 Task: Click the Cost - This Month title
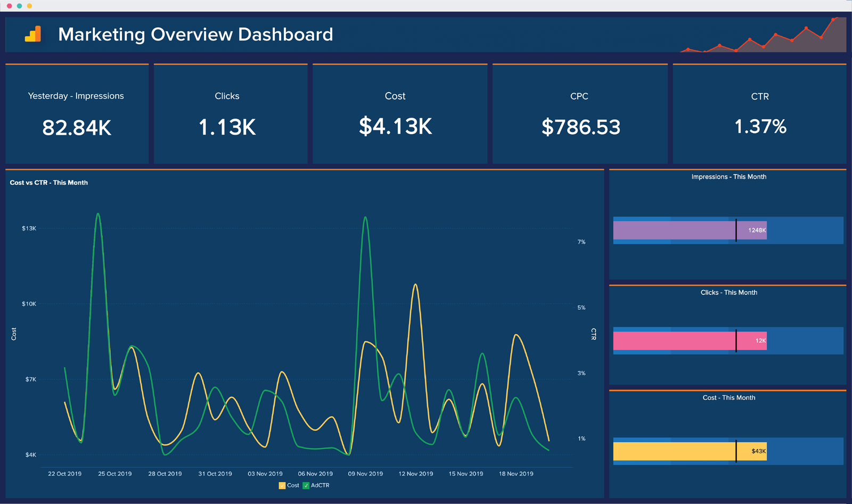coord(729,398)
